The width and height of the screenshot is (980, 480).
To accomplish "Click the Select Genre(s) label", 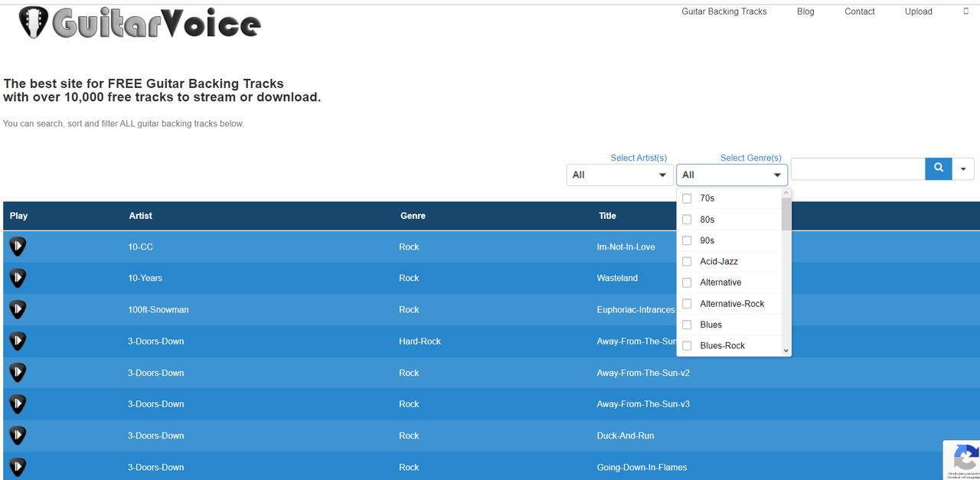I will pos(751,158).
